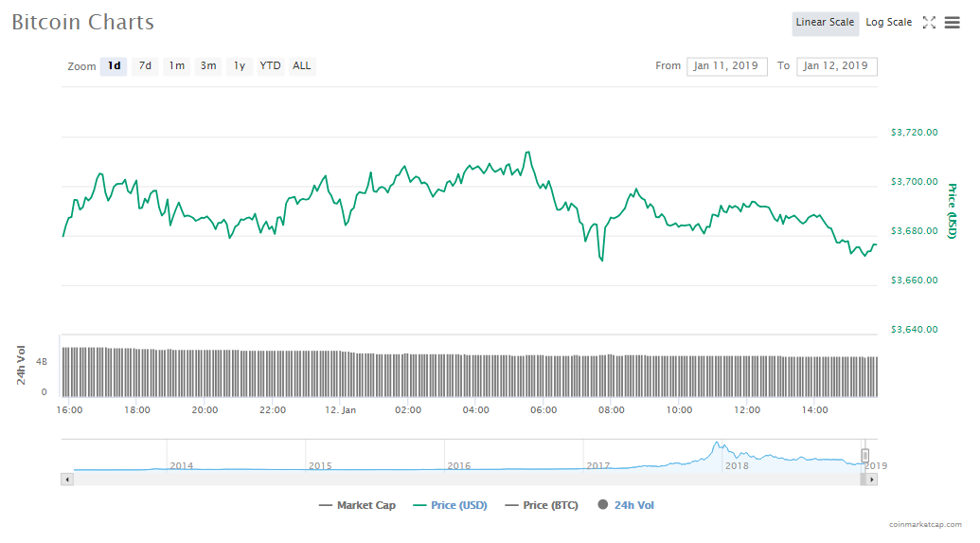Zoom chart to YTD
This screenshot has width=980, height=543.
[x=270, y=66]
